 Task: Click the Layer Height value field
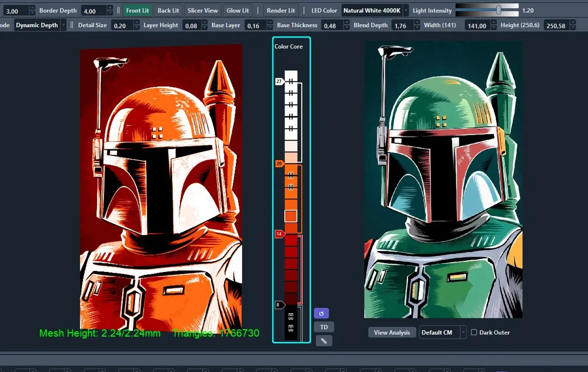click(x=192, y=25)
